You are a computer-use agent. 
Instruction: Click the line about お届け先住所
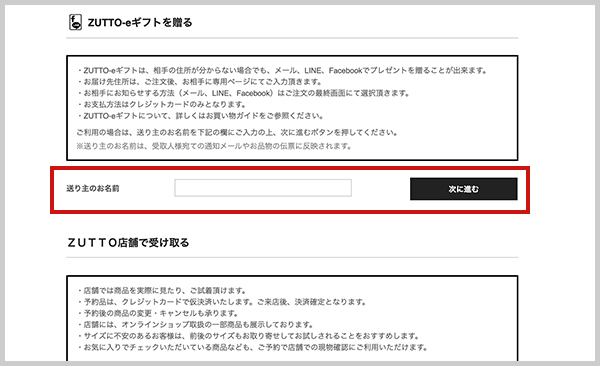click(200, 82)
